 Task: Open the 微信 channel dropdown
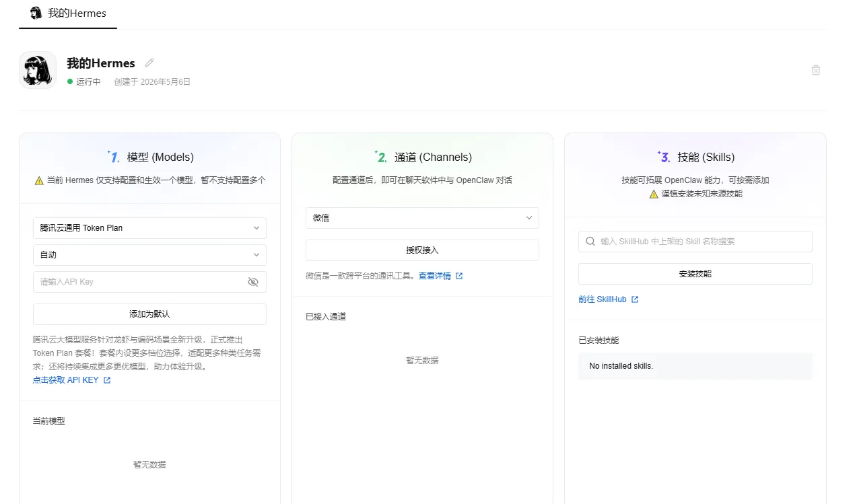point(422,218)
